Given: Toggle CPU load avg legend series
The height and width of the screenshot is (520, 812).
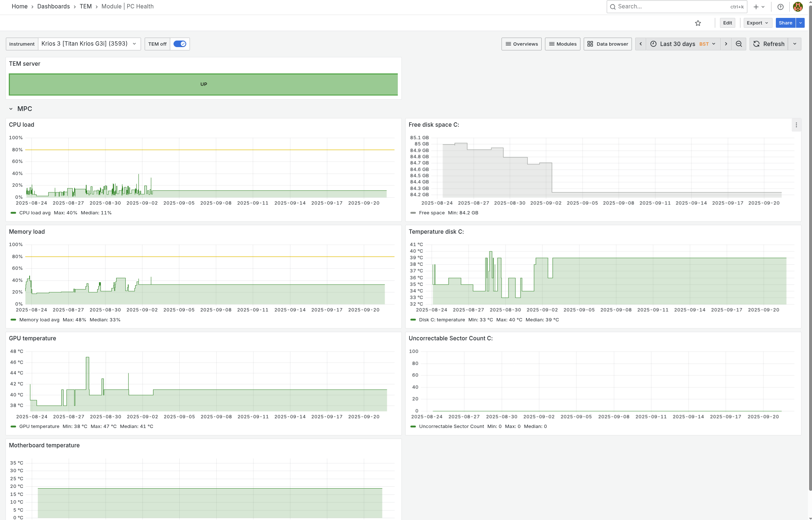Looking at the screenshot, I should (x=35, y=213).
